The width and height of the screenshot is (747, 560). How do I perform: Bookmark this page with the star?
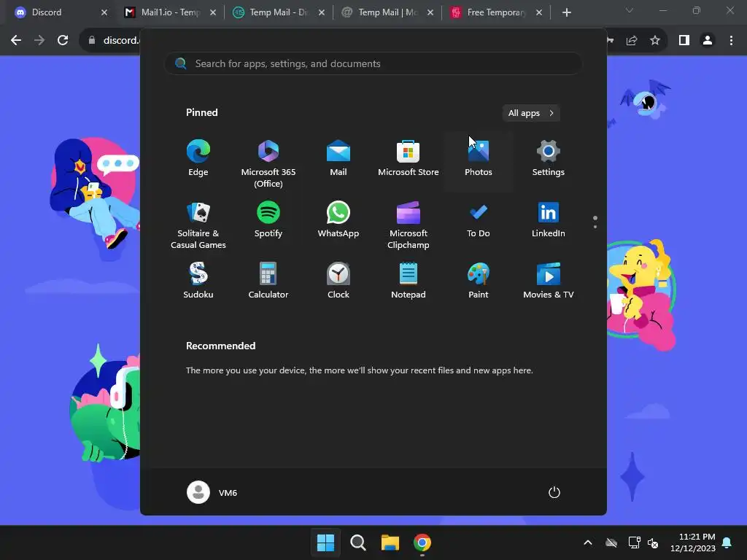655,41
